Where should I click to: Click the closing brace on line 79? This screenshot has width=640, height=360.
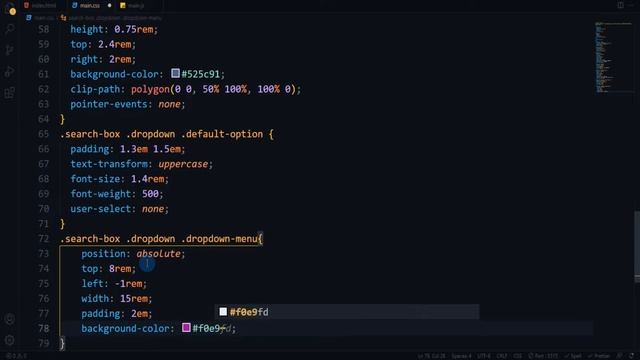click(62, 344)
